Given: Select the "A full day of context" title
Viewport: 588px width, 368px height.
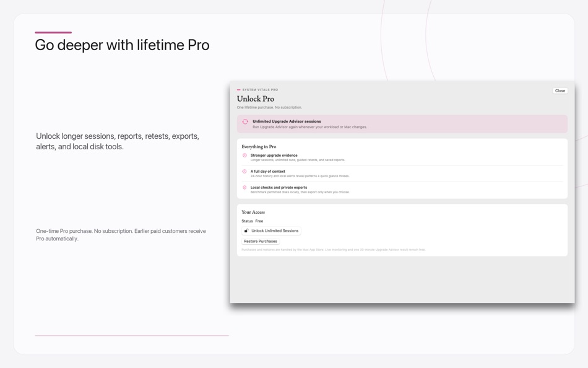Looking at the screenshot, I should (268, 171).
